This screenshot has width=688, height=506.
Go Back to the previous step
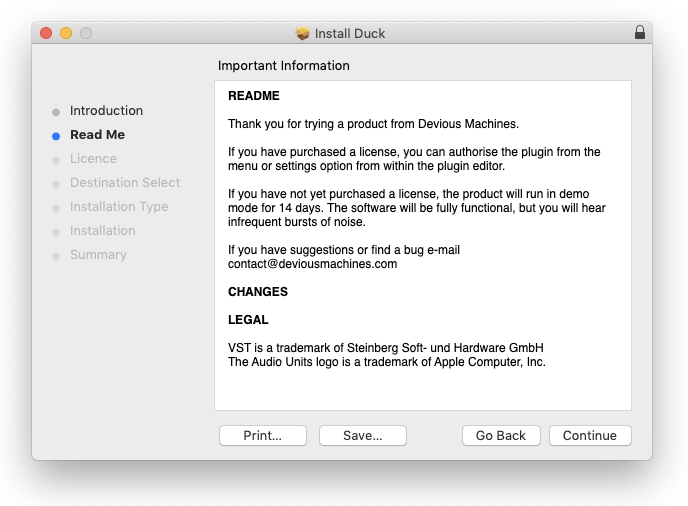click(501, 435)
